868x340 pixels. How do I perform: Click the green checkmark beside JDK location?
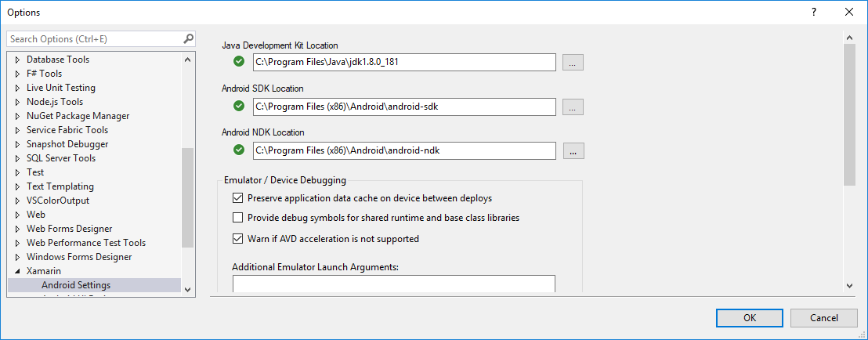click(239, 62)
